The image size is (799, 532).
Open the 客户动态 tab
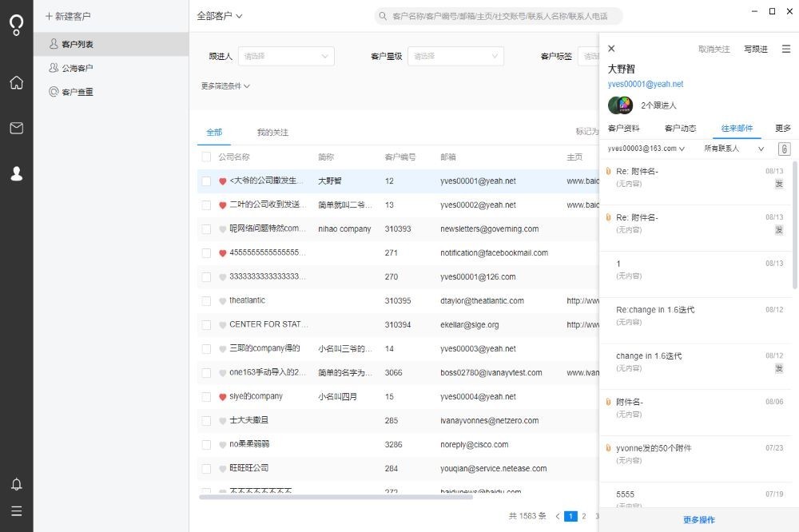click(679, 128)
